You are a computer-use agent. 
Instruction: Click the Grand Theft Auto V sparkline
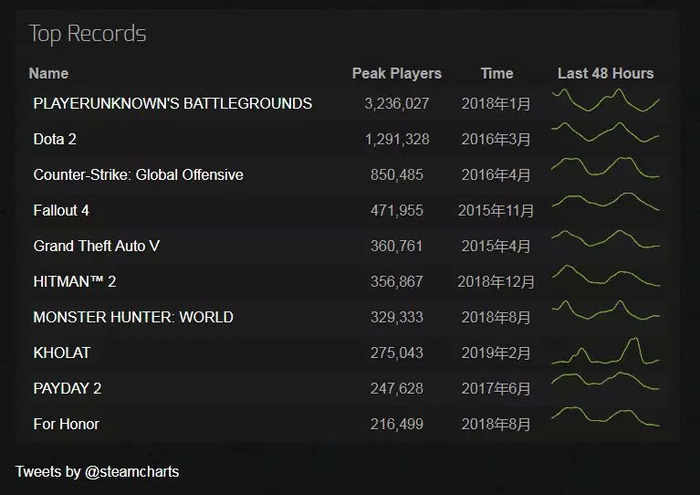[x=605, y=239]
